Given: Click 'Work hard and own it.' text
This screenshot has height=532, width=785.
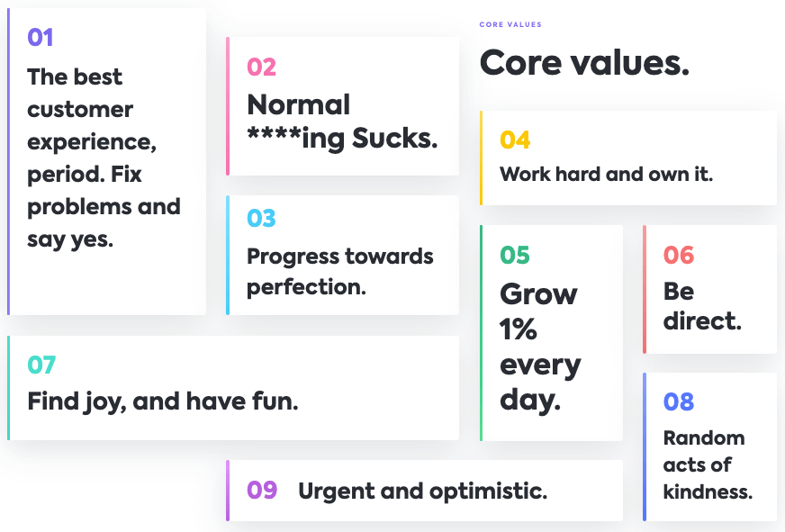Looking at the screenshot, I should [x=606, y=174].
